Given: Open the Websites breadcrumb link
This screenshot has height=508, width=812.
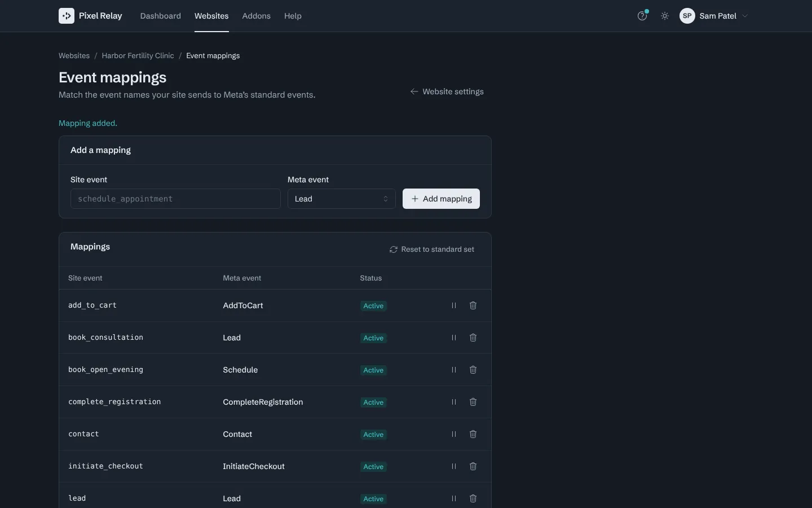Looking at the screenshot, I should [74, 56].
